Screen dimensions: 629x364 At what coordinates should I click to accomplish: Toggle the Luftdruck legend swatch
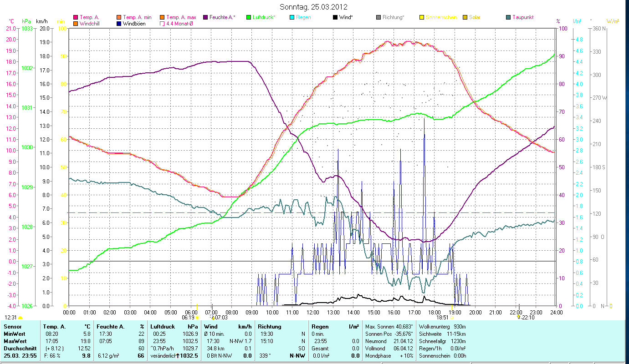click(x=249, y=17)
